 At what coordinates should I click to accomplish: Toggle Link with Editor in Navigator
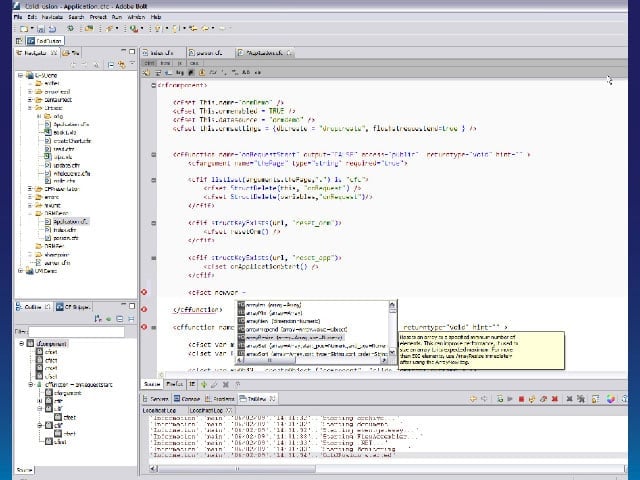(x=121, y=64)
